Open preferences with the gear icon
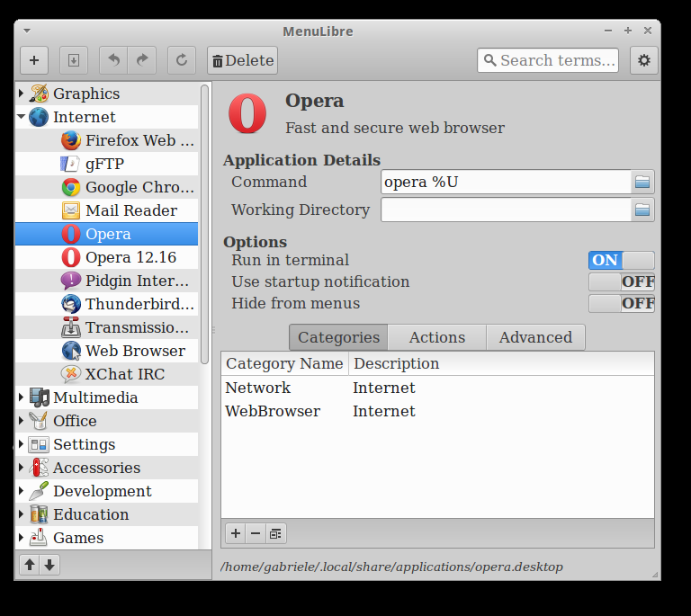The image size is (691, 616). [644, 60]
